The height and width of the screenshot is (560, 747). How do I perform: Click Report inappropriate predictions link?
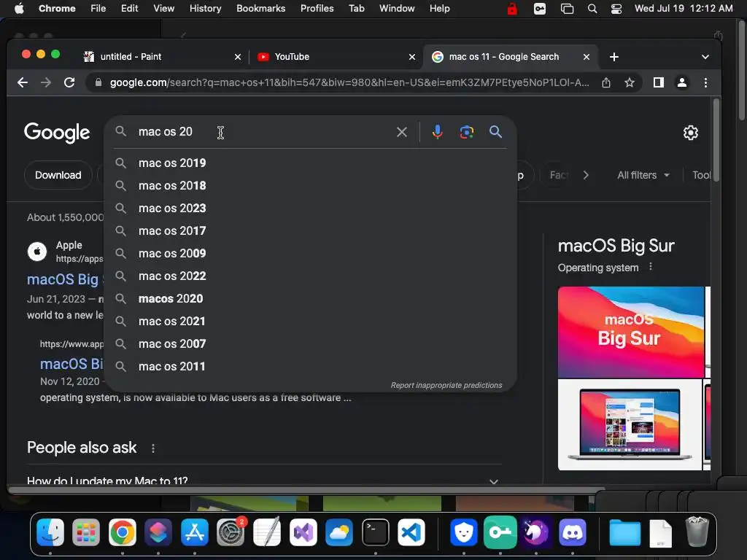(446, 385)
